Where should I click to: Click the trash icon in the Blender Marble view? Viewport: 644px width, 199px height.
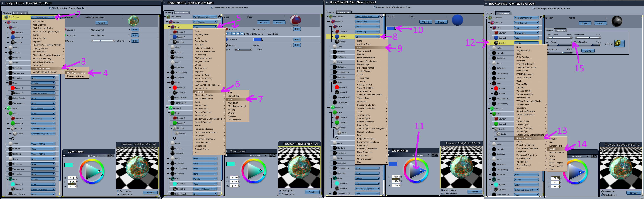(541, 18)
